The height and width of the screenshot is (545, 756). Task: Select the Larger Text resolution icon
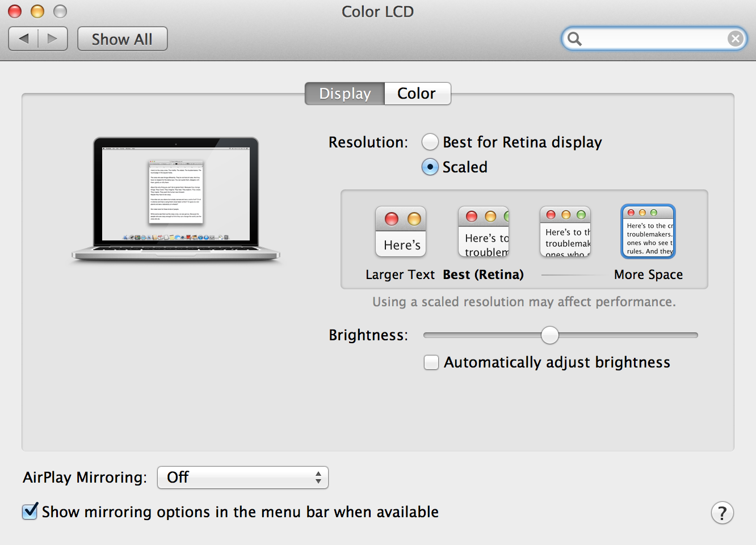pyautogui.click(x=401, y=231)
